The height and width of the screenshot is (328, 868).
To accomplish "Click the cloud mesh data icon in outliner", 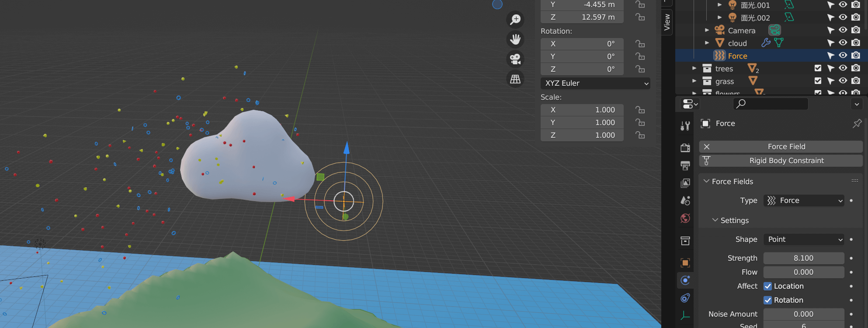I will pyautogui.click(x=779, y=42).
